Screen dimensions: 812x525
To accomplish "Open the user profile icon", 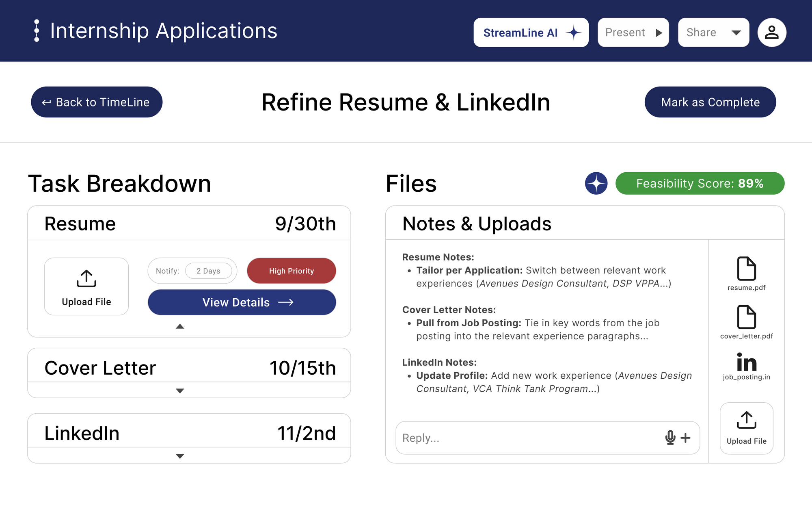I will pos(772,33).
